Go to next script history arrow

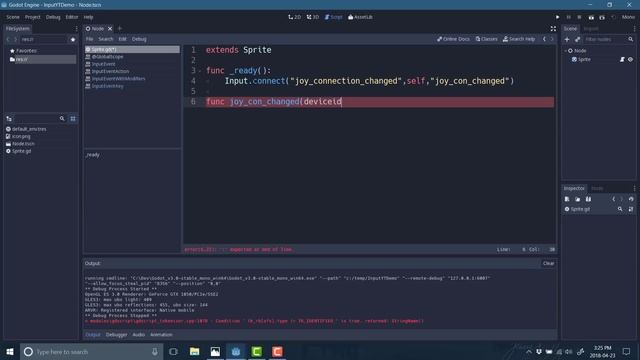pyautogui.click(x=552, y=39)
